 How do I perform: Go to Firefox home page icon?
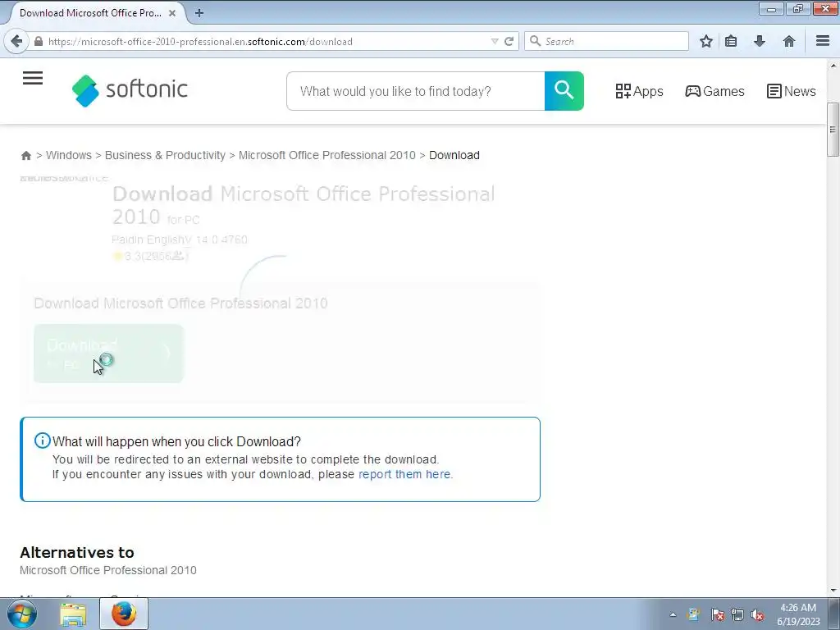(788, 41)
